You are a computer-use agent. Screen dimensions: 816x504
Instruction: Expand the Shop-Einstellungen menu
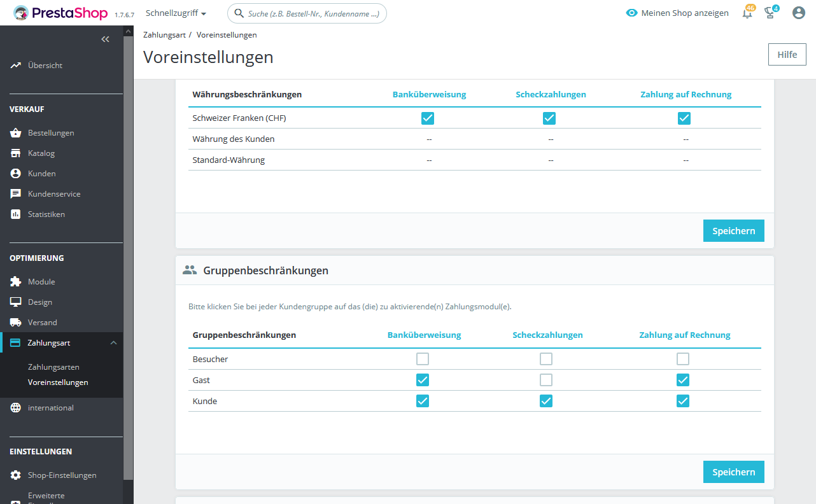62,475
